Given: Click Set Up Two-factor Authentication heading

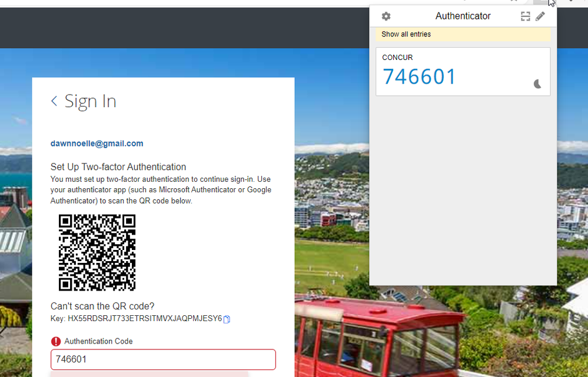Looking at the screenshot, I should 118,167.
